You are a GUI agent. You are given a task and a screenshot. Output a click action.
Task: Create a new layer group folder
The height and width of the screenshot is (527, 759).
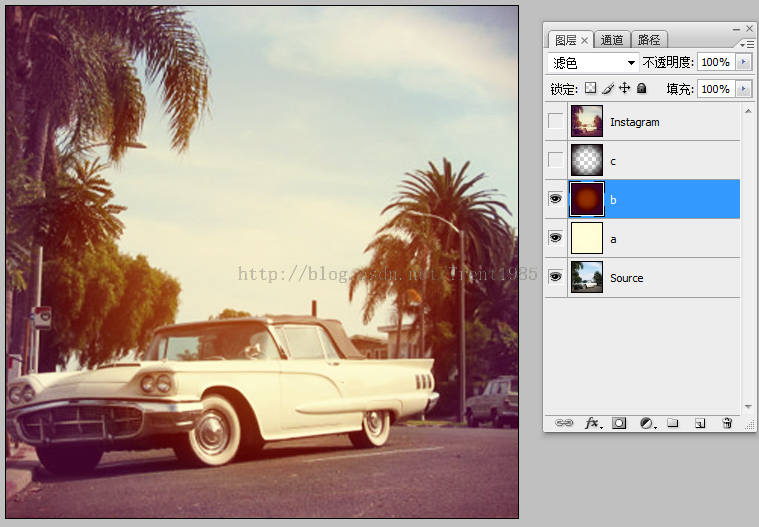673,423
